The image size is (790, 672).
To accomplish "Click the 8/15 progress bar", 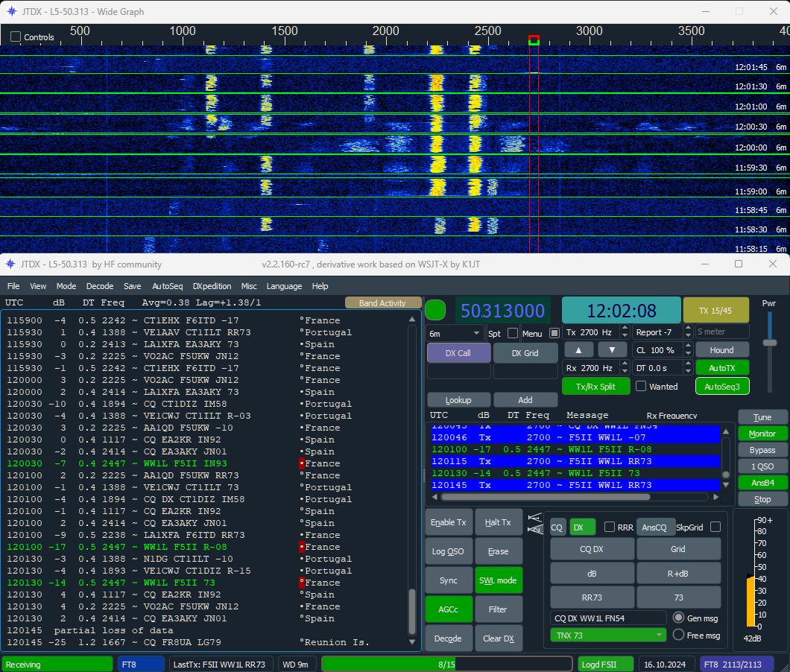I will (446, 664).
